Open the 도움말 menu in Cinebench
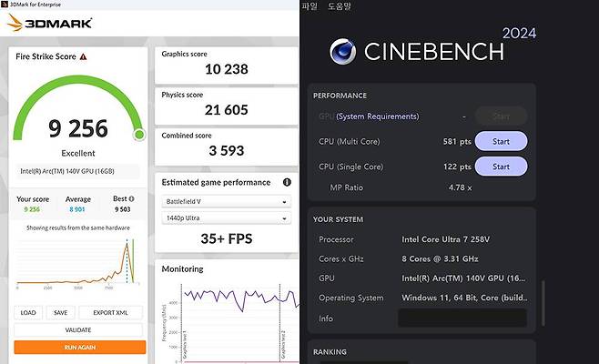599x364 pixels. click(x=340, y=6)
